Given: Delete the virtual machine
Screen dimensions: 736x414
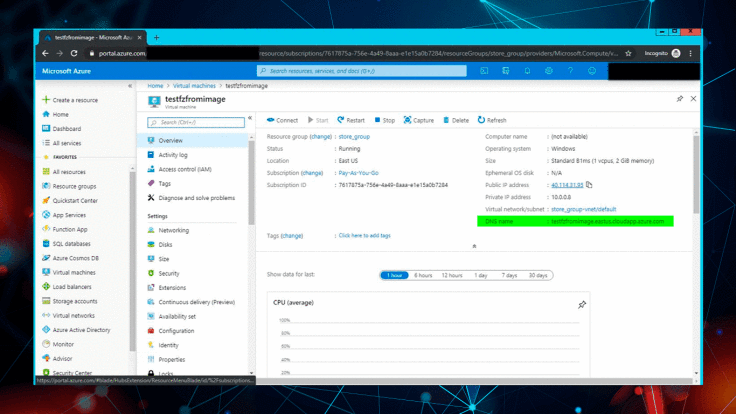Looking at the screenshot, I should (x=455, y=120).
